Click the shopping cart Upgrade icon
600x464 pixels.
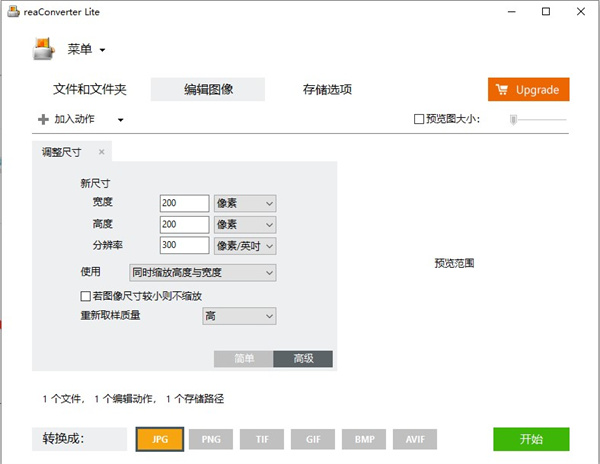(503, 89)
